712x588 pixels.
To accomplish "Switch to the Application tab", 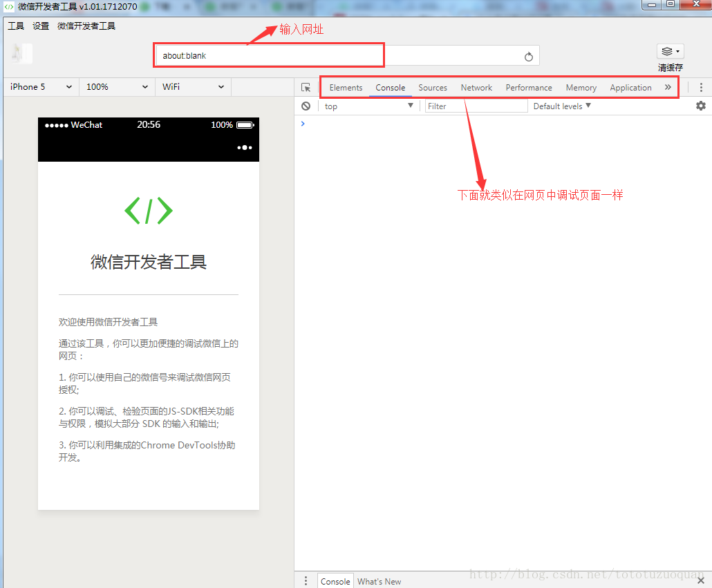I will [x=630, y=88].
